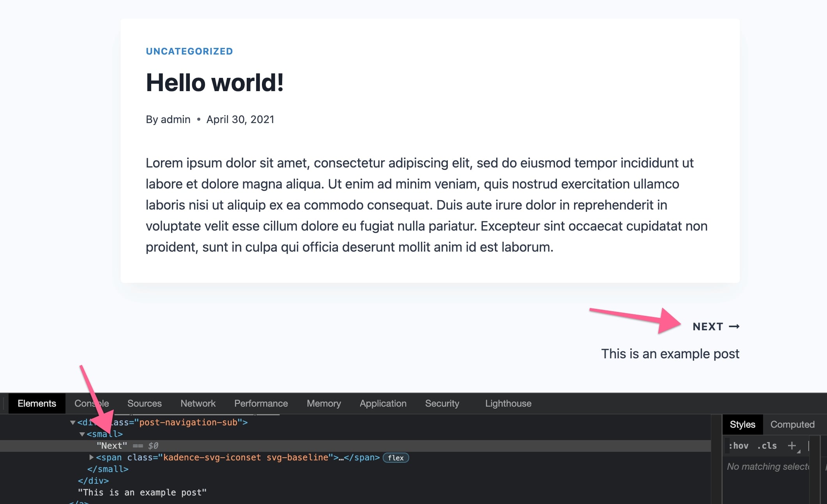Open the Lighthouse tab

coord(508,403)
